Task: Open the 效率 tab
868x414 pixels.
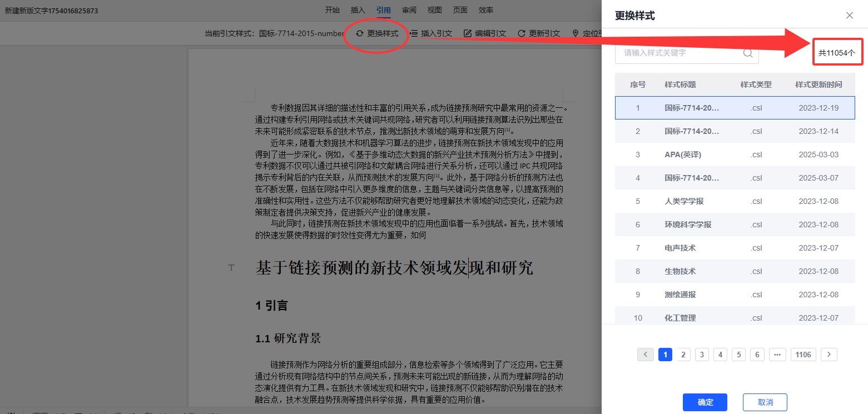Action: (485, 10)
